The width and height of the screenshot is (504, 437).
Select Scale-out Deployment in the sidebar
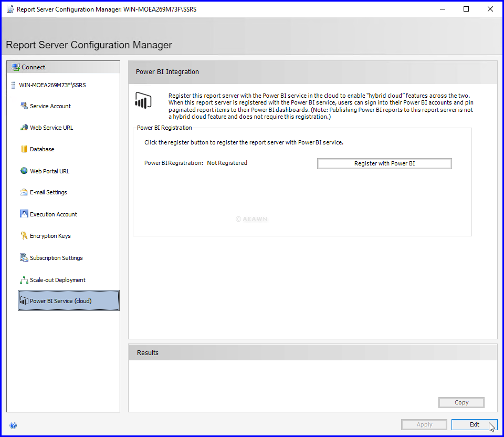pos(58,280)
